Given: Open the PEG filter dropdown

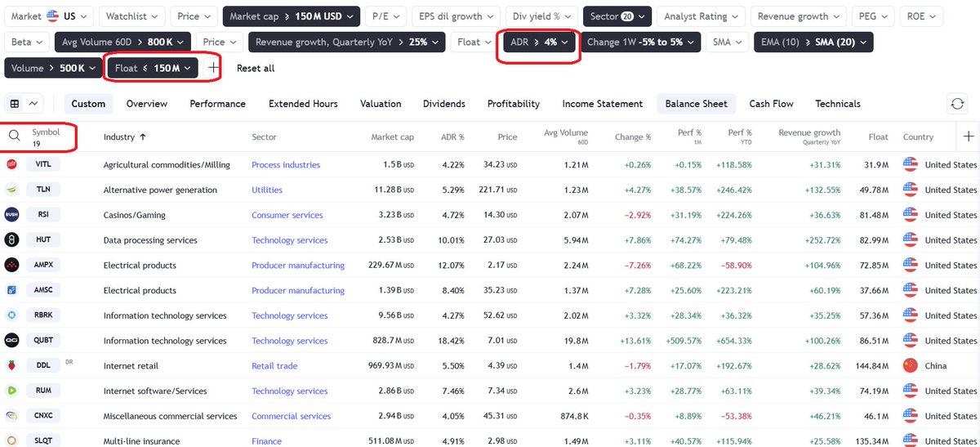Looking at the screenshot, I should (873, 16).
